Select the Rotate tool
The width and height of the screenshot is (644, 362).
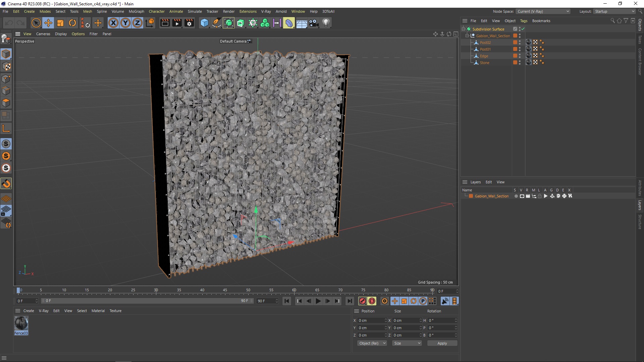[x=72, y=23]
